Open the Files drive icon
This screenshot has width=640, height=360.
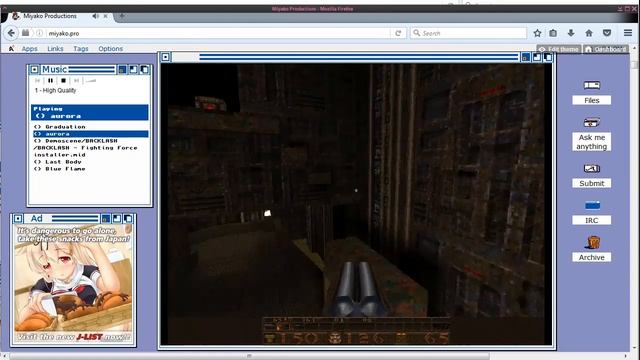[591, 85]
